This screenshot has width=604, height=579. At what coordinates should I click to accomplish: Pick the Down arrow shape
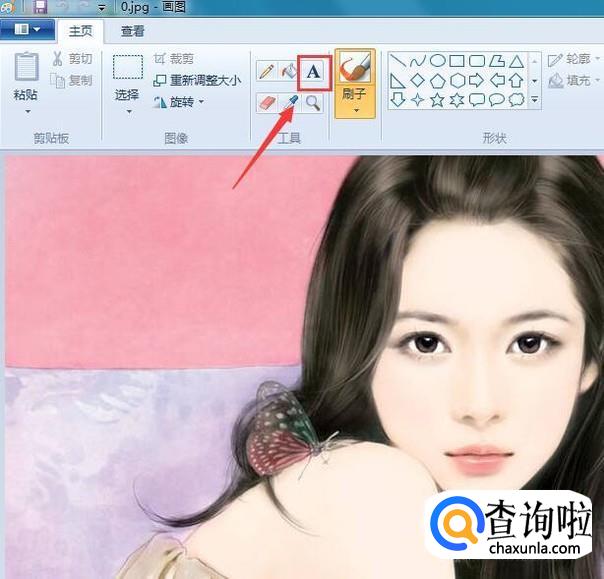[x=398, y=100]
